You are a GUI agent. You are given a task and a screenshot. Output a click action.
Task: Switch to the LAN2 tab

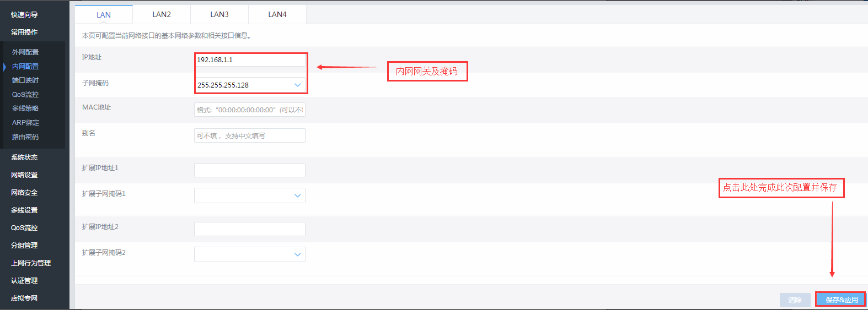point(162,14)
